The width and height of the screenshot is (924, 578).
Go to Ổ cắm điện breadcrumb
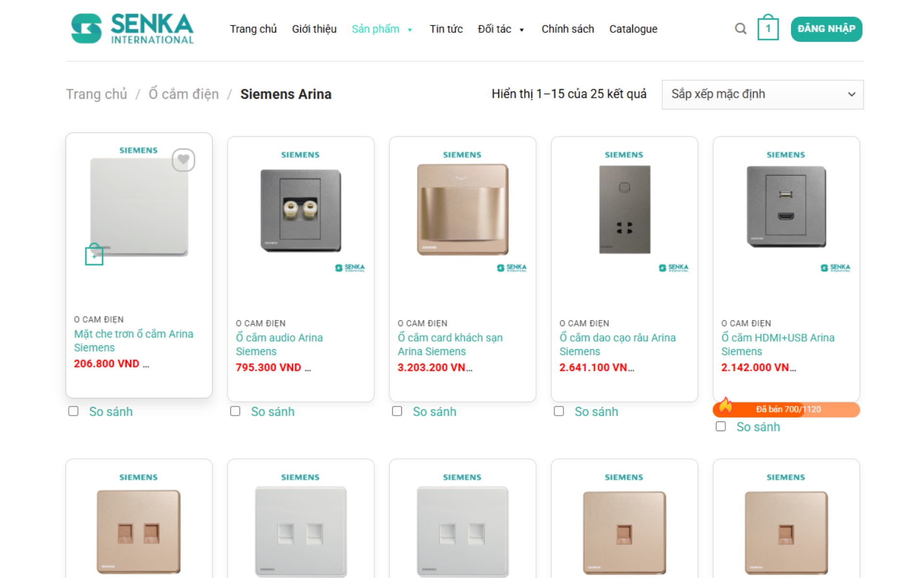click(183, 94)
